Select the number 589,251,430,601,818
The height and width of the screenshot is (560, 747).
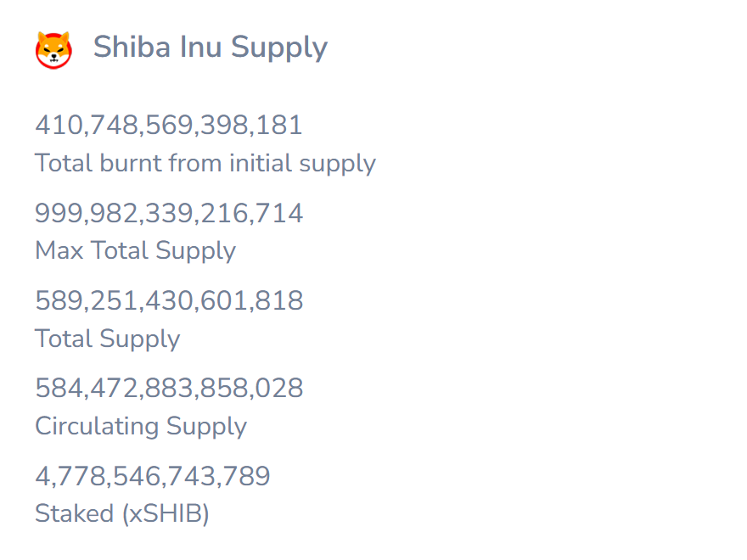click(169, 300)
